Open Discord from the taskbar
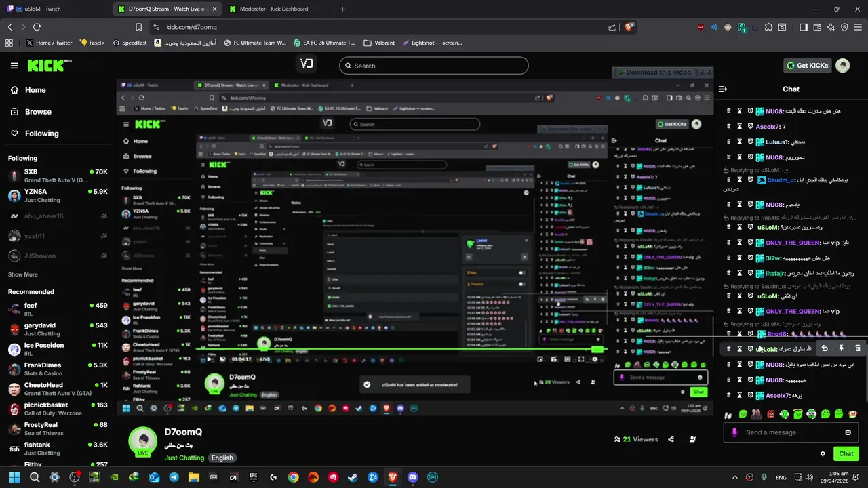This screenshot has height=488, width=868. pyautogui.click(x=413, y=477)
